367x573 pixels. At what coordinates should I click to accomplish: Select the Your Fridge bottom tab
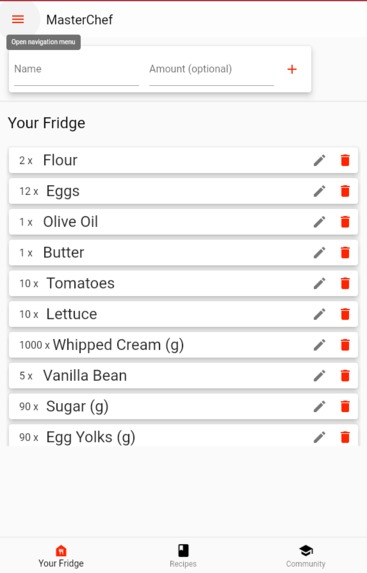(x=61, y=555)
